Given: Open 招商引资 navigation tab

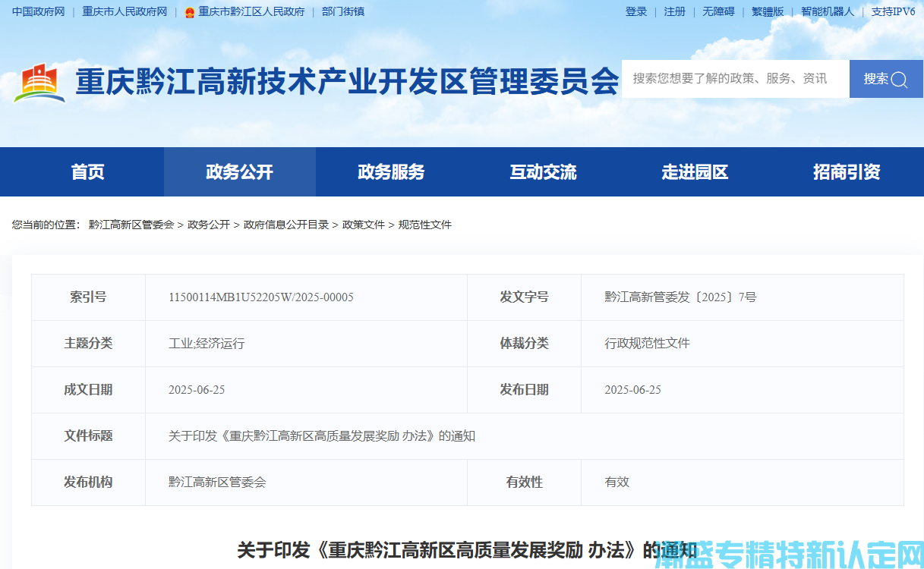Looking at the screenshot, I should coord(847,172).
